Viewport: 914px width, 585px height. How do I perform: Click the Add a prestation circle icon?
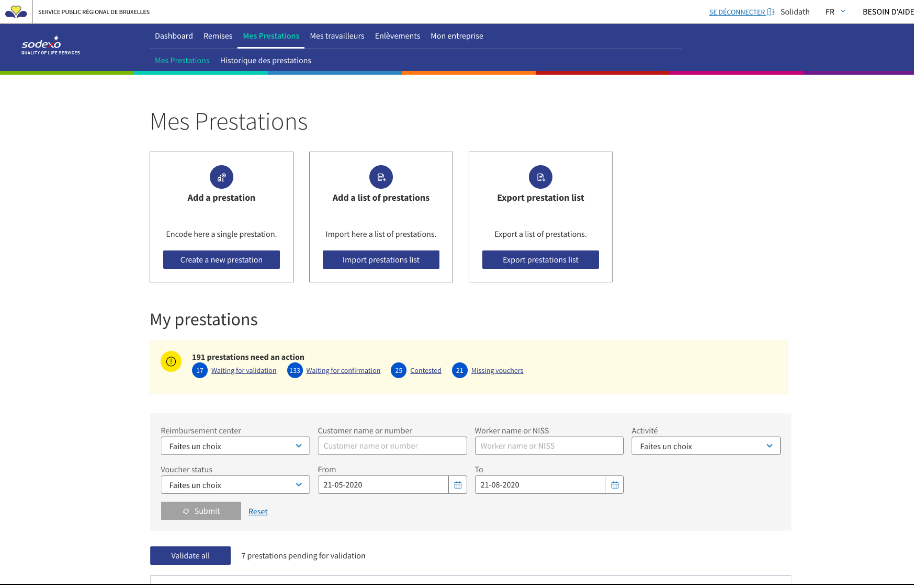coord(222,177)
